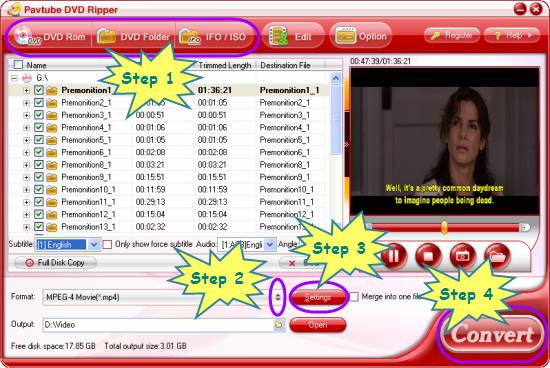Click folder icon of Premonition12_1
The image size is (550, 368).
coord(52,214)
